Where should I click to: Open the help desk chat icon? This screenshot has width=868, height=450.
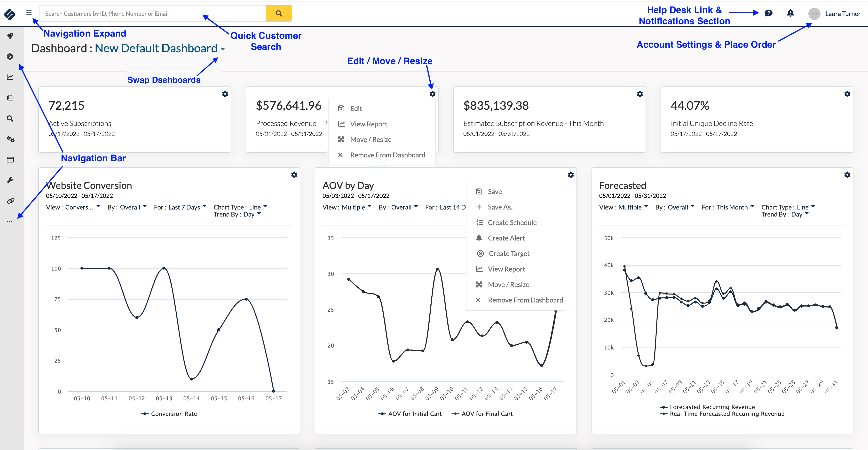pyautogui.click(x=768, y=13)
